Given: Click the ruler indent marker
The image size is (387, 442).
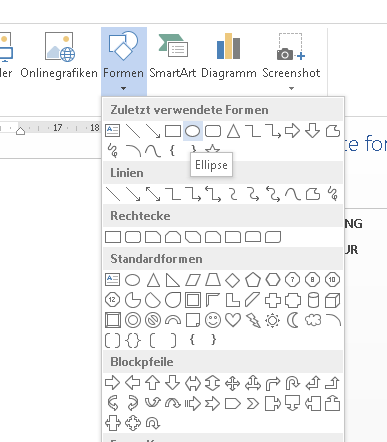Looking at the screenshot, I should click(x=21, y=131).
